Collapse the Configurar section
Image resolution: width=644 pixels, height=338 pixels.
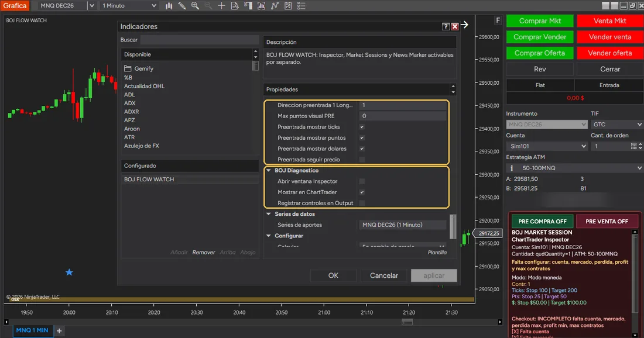(269, 236)
